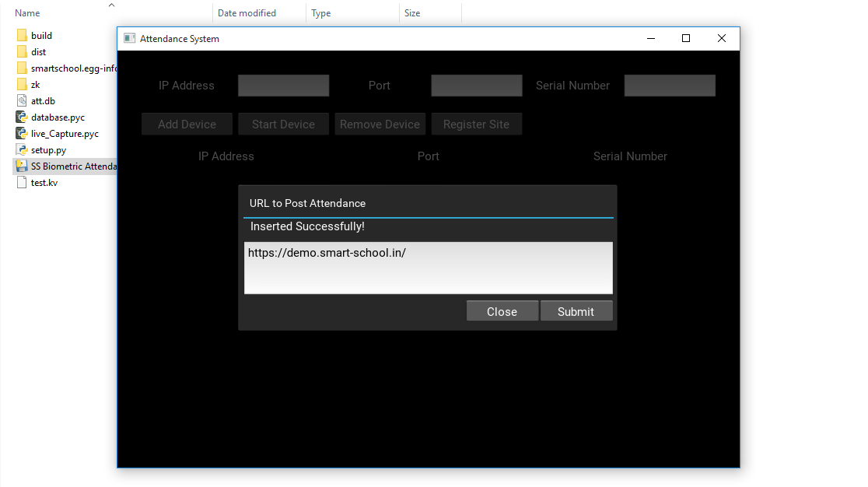Sort files by Name column header
868x487 pixels.
(28, 13)
